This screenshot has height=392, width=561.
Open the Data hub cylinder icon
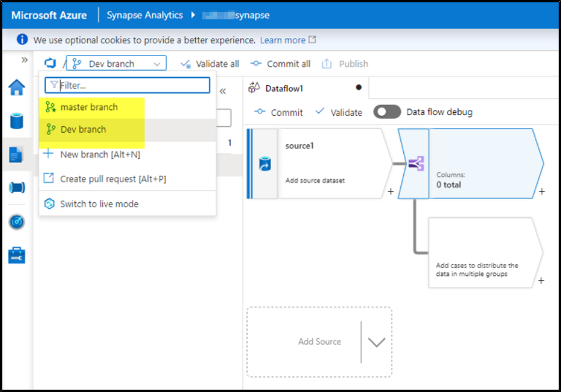[x=16, y=120]
